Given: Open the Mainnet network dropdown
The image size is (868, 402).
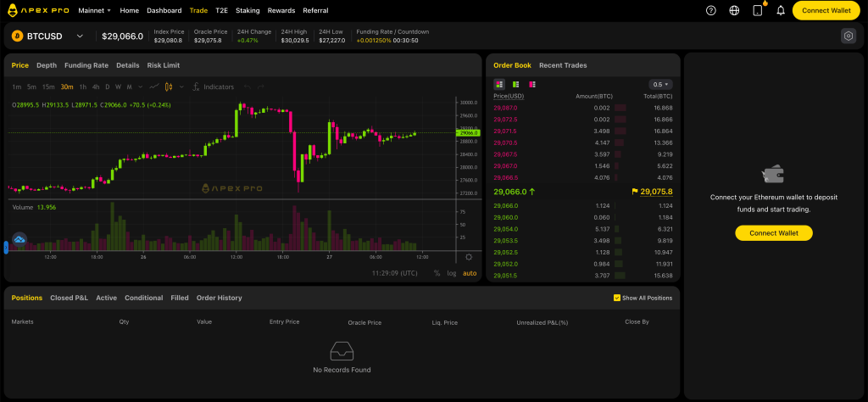Looking at the screenshot, I should point(95,10).
